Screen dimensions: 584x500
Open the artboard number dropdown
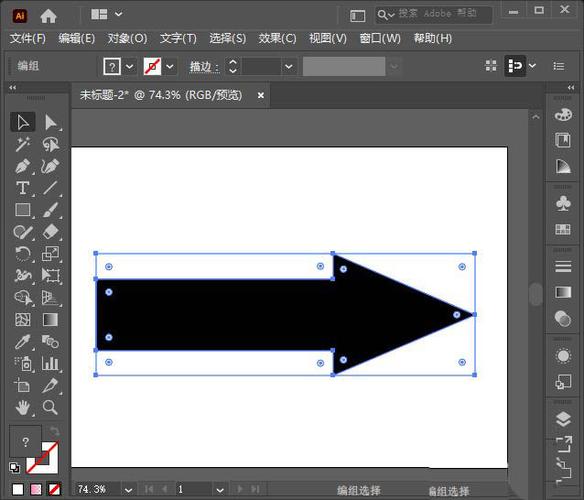[x=220, y=490]
